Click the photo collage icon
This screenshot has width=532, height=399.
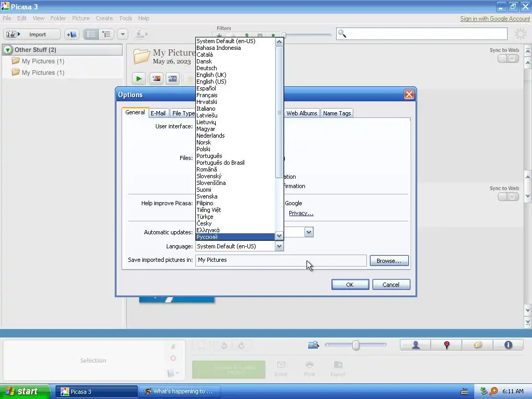pyautogui.click(x=156, y=79)
